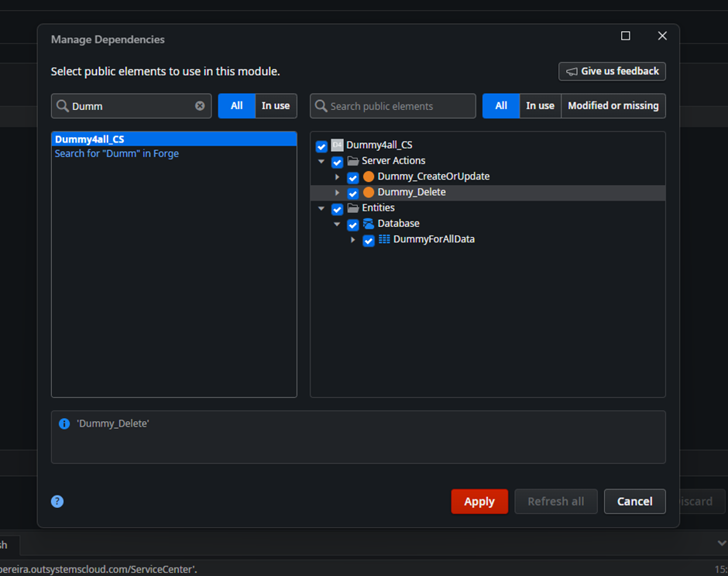Expand the DummyForAllData entity node
Screen dimensions: 728x576
coord(353,240)
